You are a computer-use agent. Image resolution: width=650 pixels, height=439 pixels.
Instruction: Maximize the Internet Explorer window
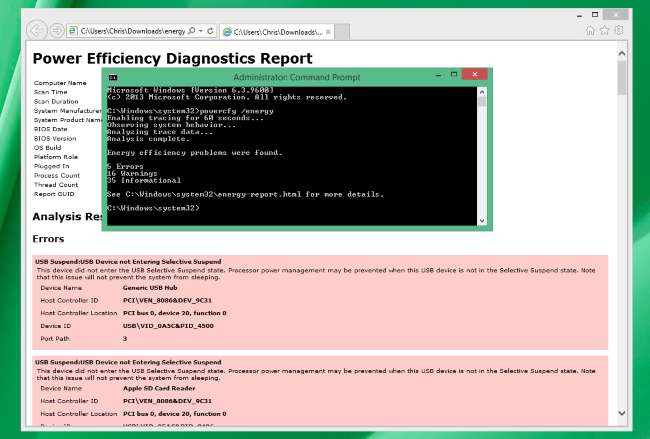[x=595, y=15]
